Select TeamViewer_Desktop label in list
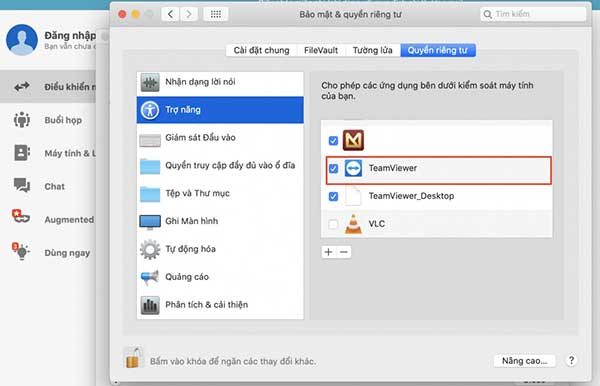This screenshot has height=386, width=600. [411, 196]
